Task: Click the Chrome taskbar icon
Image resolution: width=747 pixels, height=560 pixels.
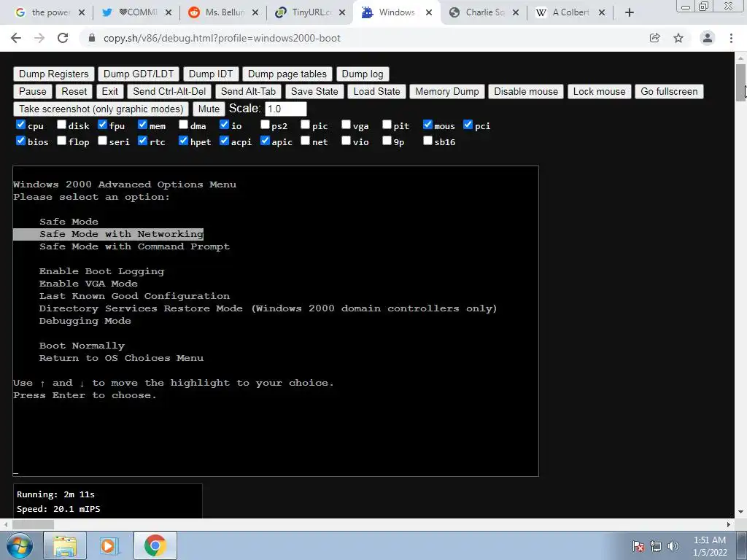Action: click(x=155, y=545)
